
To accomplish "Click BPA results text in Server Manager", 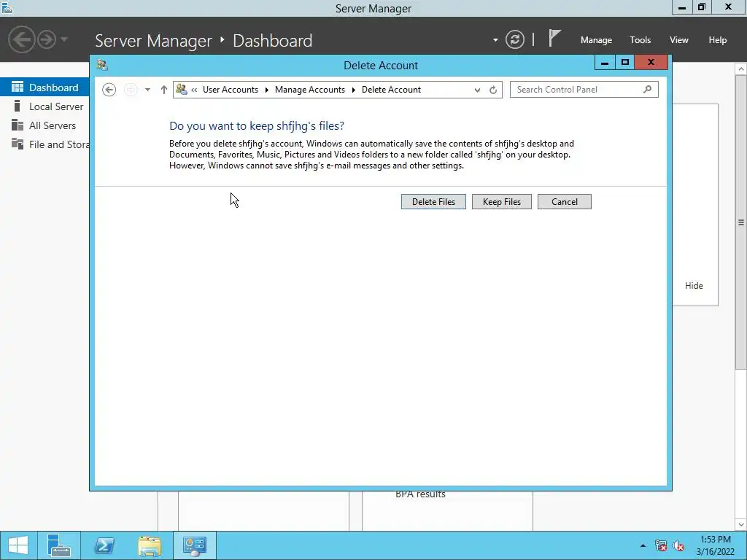I will pos(420,494).
